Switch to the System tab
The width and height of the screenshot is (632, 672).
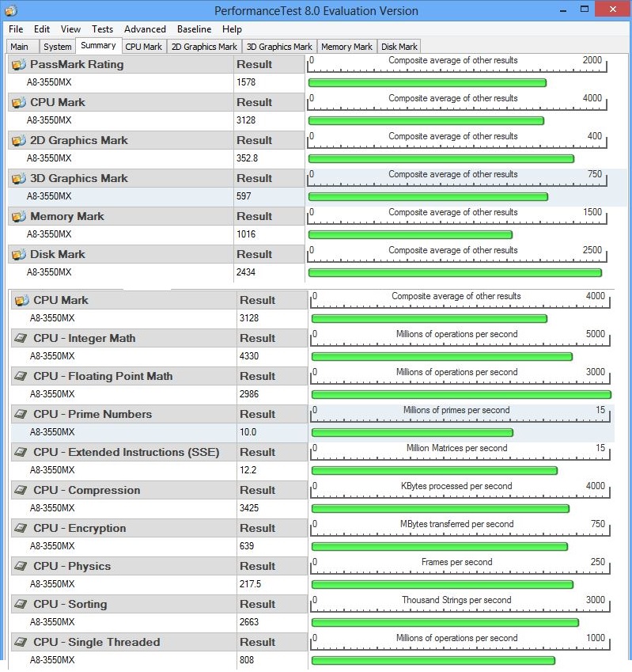[x=58, y=47]
